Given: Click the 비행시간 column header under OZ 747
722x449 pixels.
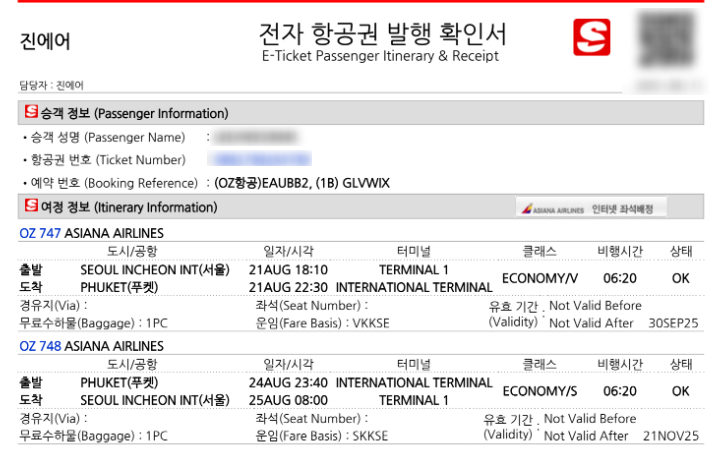Looking at the screenshot, I should (x=620, y=251).
